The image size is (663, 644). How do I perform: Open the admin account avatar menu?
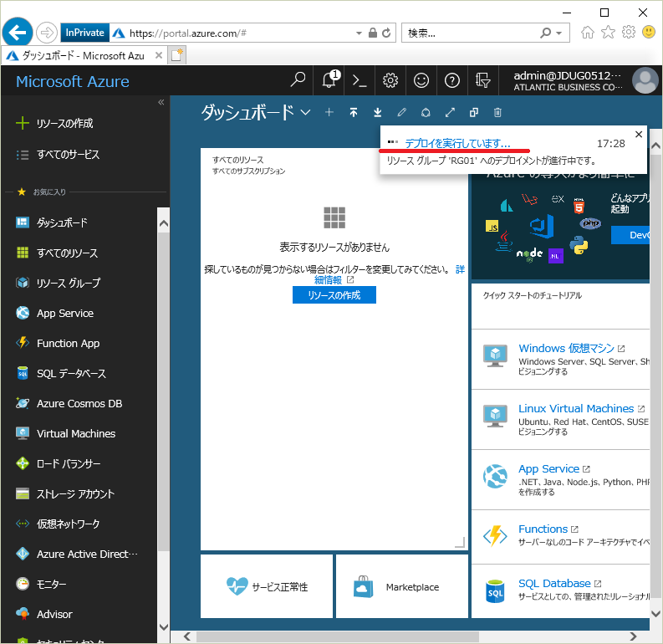point(645,80)
